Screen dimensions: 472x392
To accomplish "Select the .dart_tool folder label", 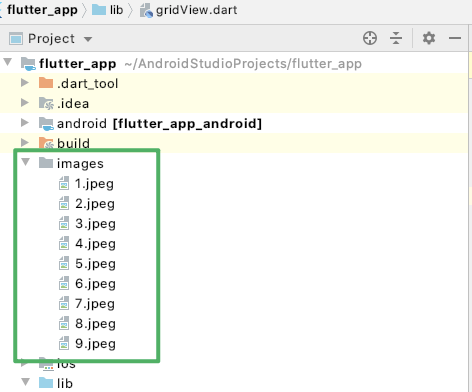I will 87,83.
